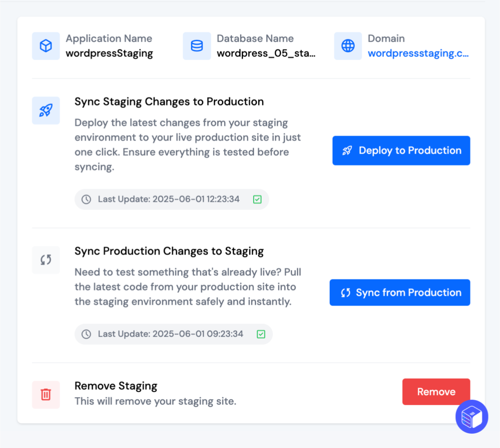Screen dimensions: 500x448
Task: Click the Sync Production Changes to Staging heading
Action: point(169,251)
